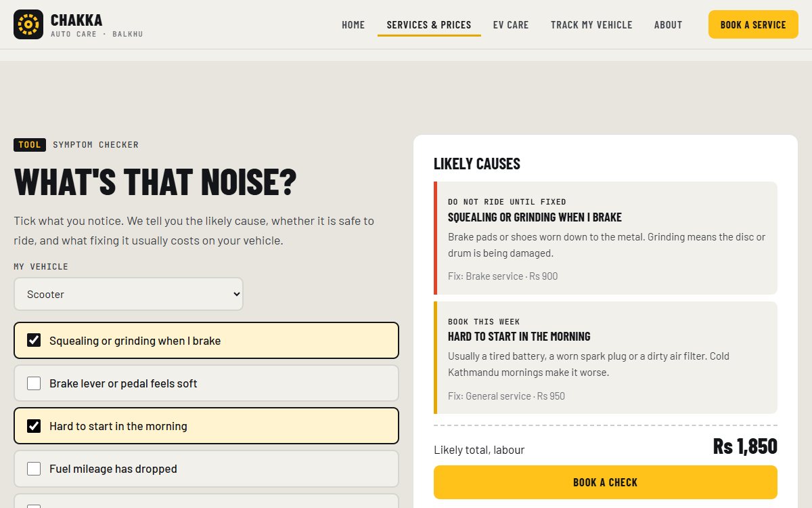Click the Chakka brand name text
The height and width of the screenshot is (508, 812).
click(76, 20)
